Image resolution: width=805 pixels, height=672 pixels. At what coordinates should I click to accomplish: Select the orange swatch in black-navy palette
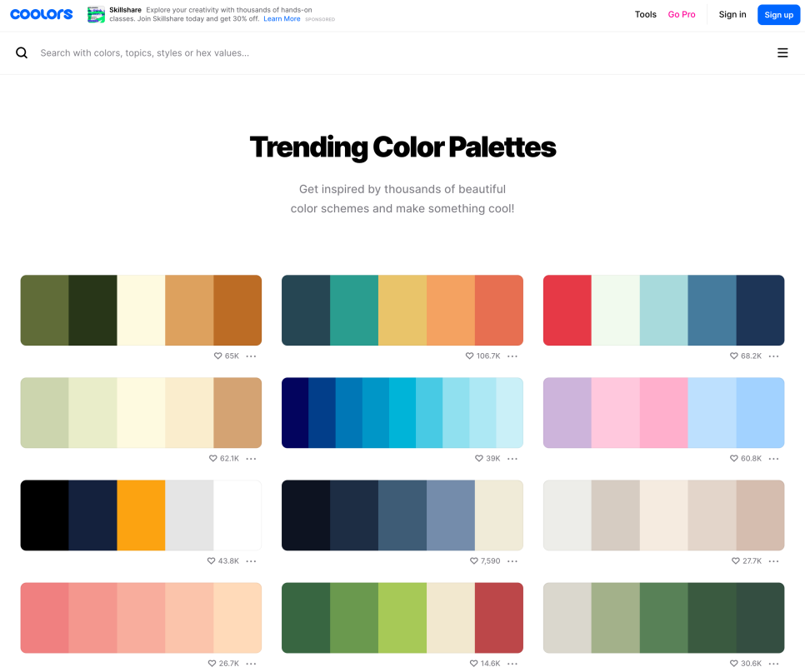click(141, 515)
